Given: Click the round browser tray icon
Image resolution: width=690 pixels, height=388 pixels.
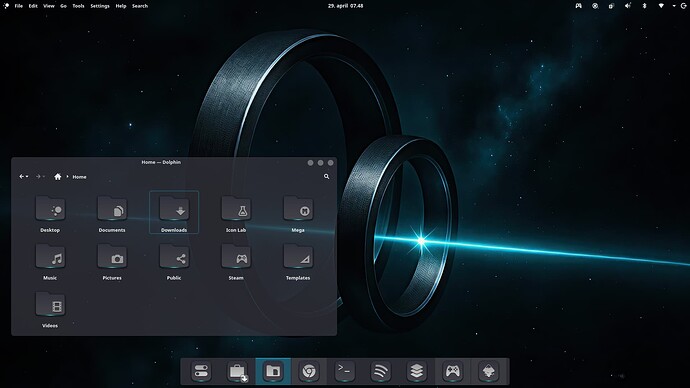Looking at the screenshot, I should point(595,6).
